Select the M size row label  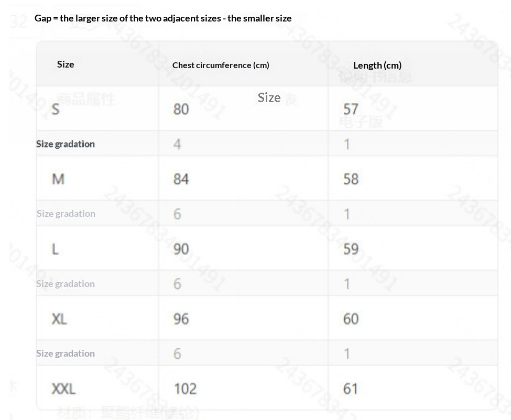58,179
